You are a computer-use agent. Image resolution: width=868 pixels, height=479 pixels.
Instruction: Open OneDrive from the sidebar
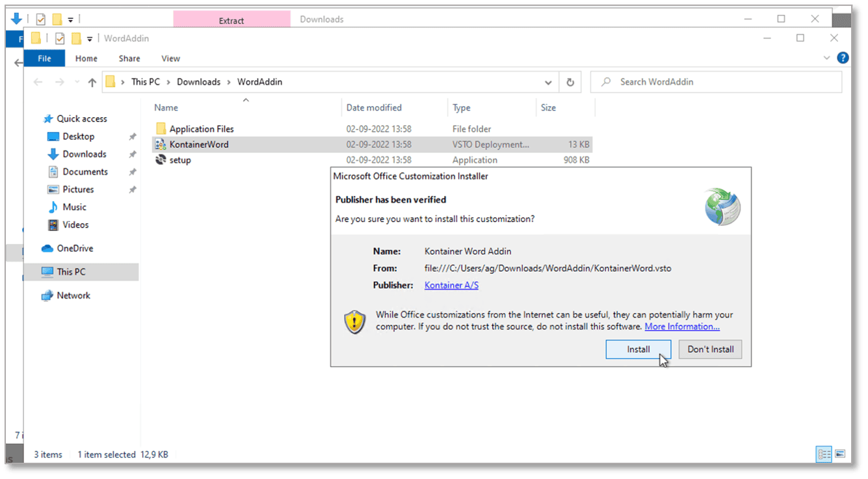click(73, 248)
